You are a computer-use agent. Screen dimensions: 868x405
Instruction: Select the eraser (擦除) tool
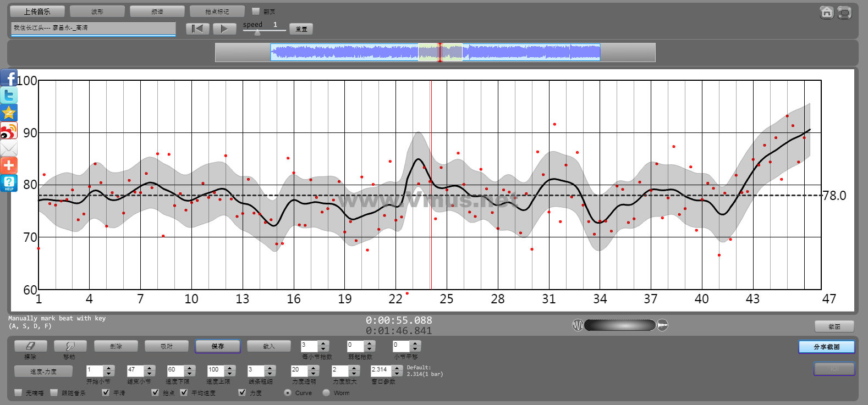pos(30,346)
